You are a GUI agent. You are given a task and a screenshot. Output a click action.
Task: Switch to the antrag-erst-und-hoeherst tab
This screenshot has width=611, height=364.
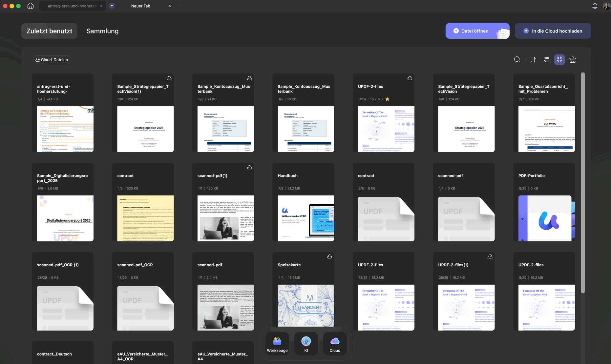click(x=72, y=6)
